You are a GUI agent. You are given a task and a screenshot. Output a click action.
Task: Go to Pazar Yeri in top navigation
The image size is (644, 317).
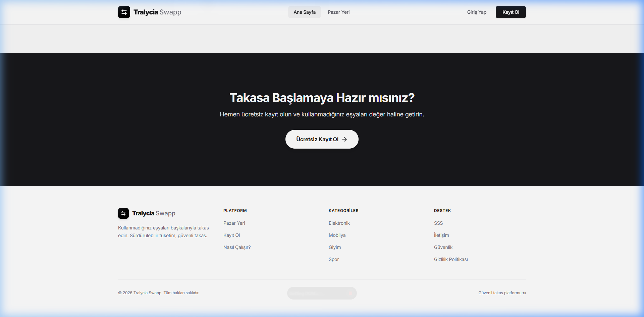338,12
